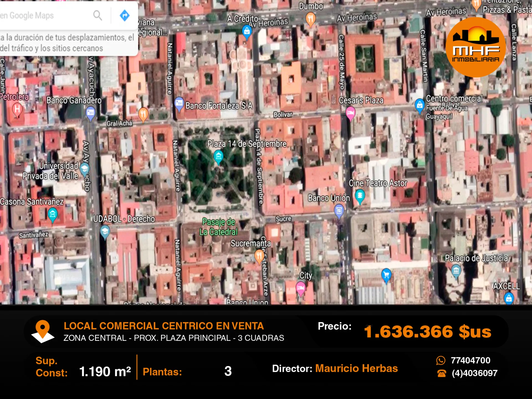
Task: Click Banco Fortaleza S.A ATM pin
Action: [x=179, y=104]
